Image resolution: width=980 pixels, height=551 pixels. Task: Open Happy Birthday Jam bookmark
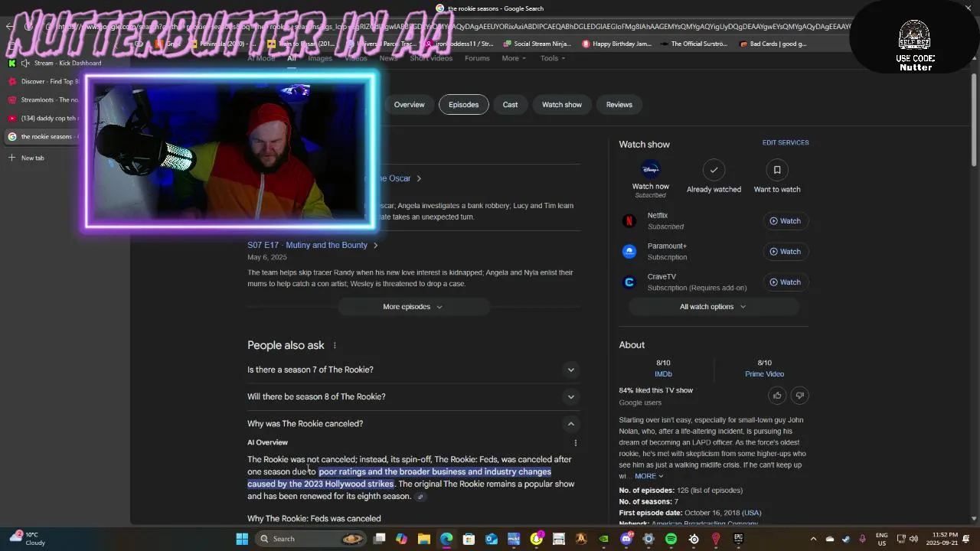point(617,44)
